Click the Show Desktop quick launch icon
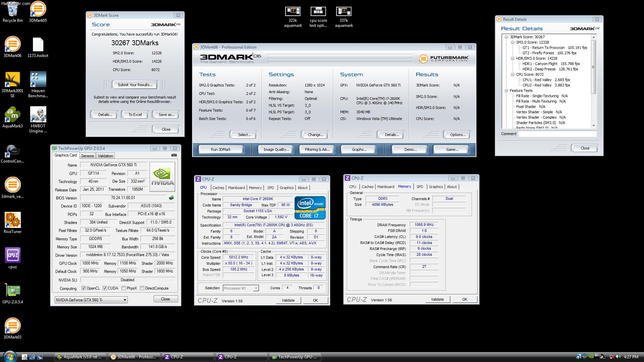 click(x=32, y=357)
